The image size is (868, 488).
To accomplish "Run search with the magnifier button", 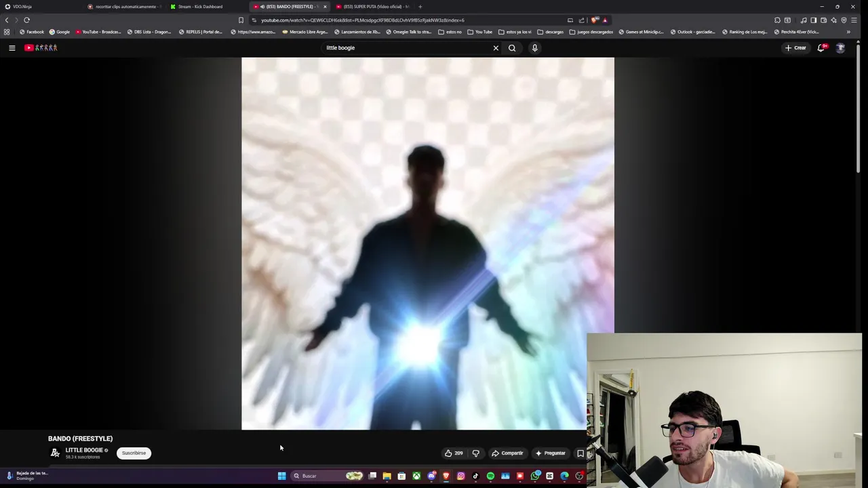I will click(x=512, y=47).
